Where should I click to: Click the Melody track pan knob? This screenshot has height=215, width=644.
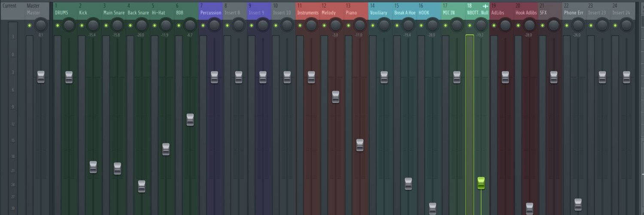(x=336, y=25)
